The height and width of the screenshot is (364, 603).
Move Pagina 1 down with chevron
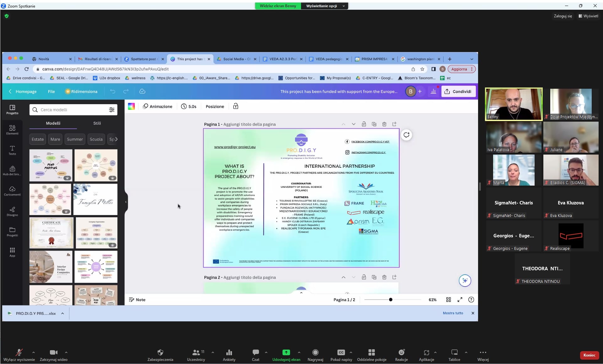click(354, 124)
